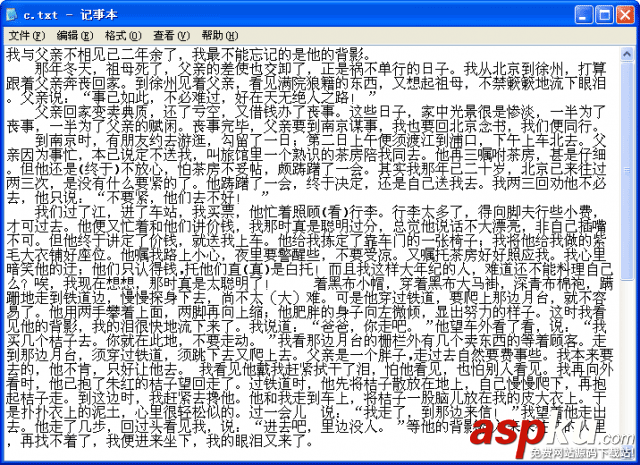Click the scrollbar up arrow
640x465 pixels.
click(x=627, y=54)
